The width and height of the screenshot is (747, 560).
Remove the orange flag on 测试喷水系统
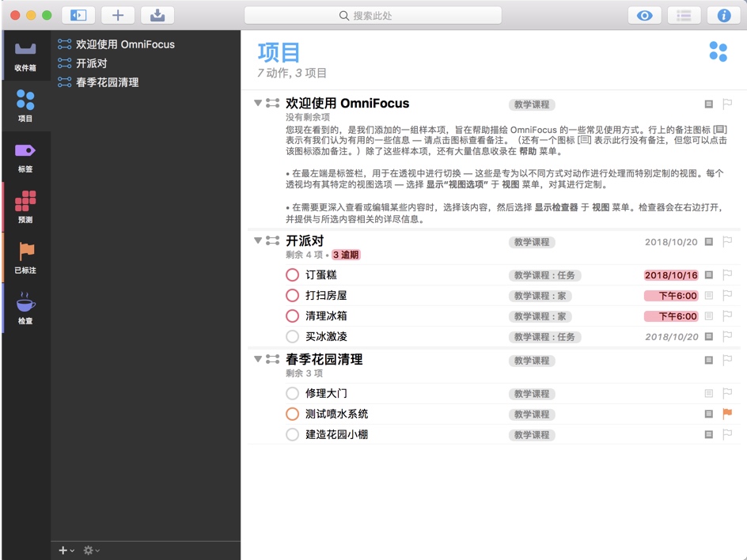[727, 414]
